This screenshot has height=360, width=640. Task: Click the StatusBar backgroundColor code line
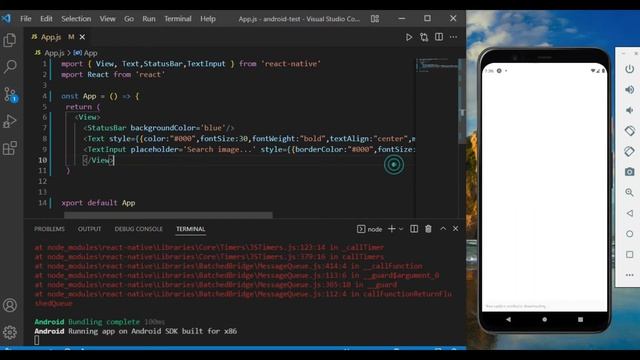(x=159, y=128)
